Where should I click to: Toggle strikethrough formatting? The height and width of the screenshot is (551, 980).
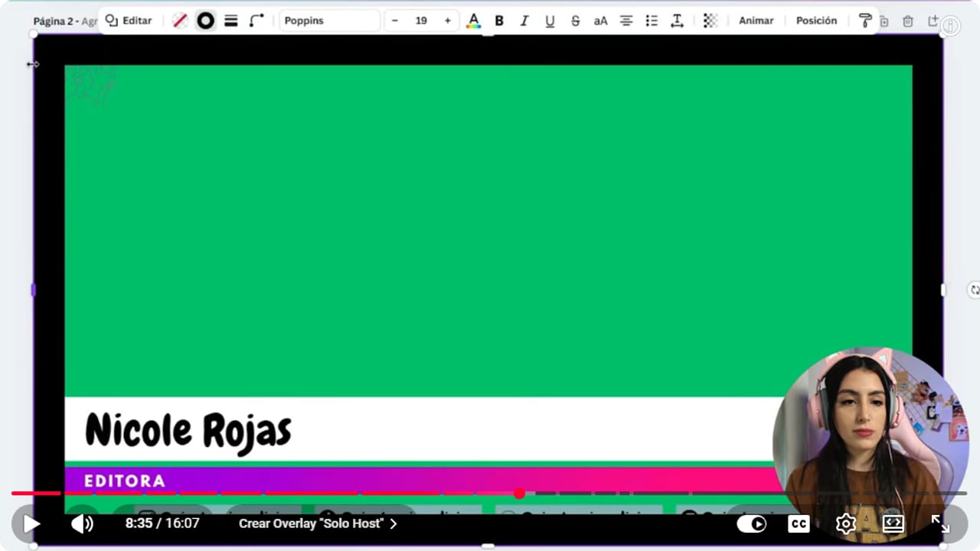(575, 21)
